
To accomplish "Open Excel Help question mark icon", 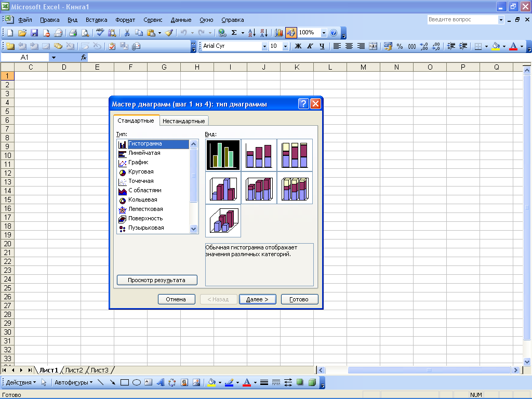I will click(334, 33).
